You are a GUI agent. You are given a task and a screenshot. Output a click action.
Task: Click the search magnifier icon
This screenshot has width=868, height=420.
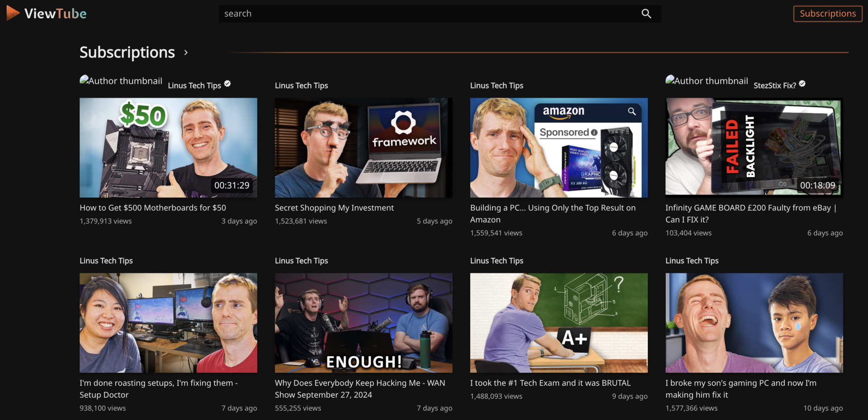click(646, 14)
